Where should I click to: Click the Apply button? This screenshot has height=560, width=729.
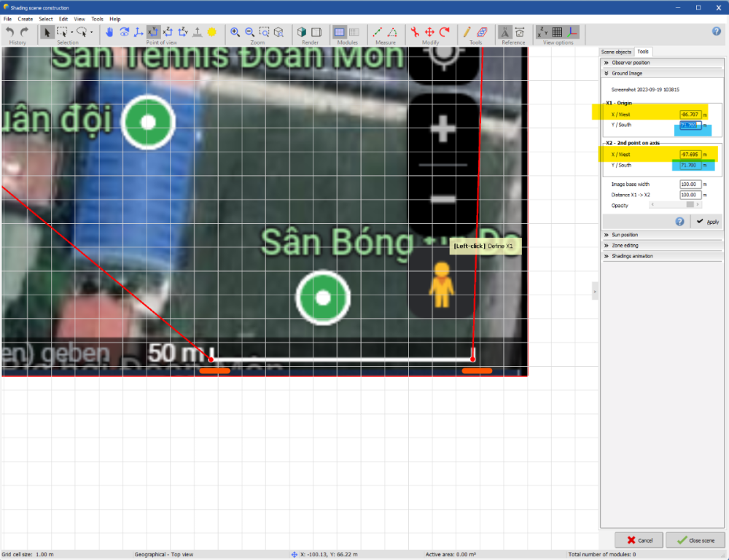706,222
